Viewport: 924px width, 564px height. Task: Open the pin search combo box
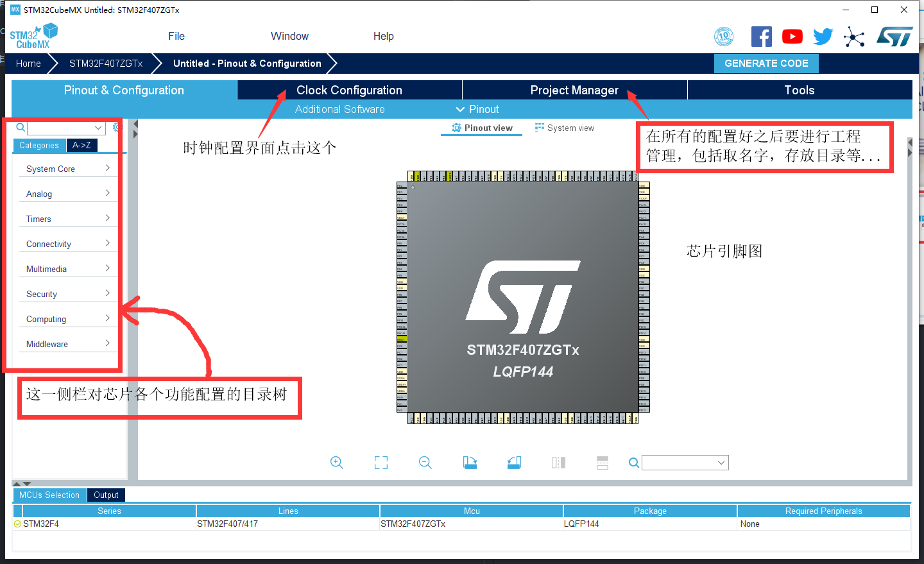tap(685, 463)
